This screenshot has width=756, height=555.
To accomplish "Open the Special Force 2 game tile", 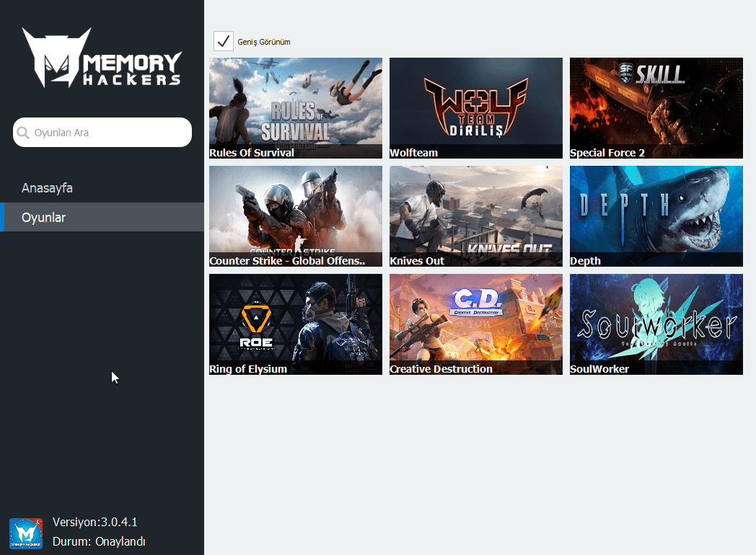I will (x=656, y=108).
